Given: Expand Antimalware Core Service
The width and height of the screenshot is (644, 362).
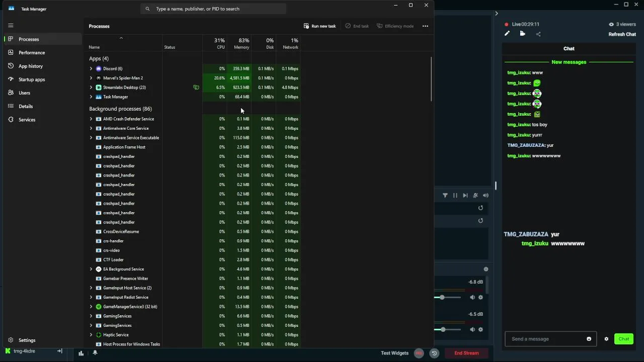Looking at the screenshot, I should click(91, 128).
